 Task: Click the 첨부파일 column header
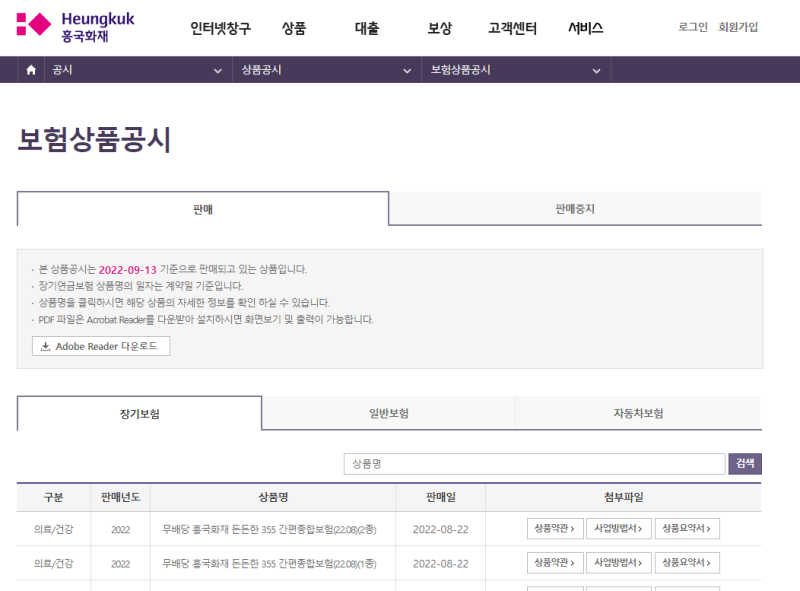click(623, 497)
